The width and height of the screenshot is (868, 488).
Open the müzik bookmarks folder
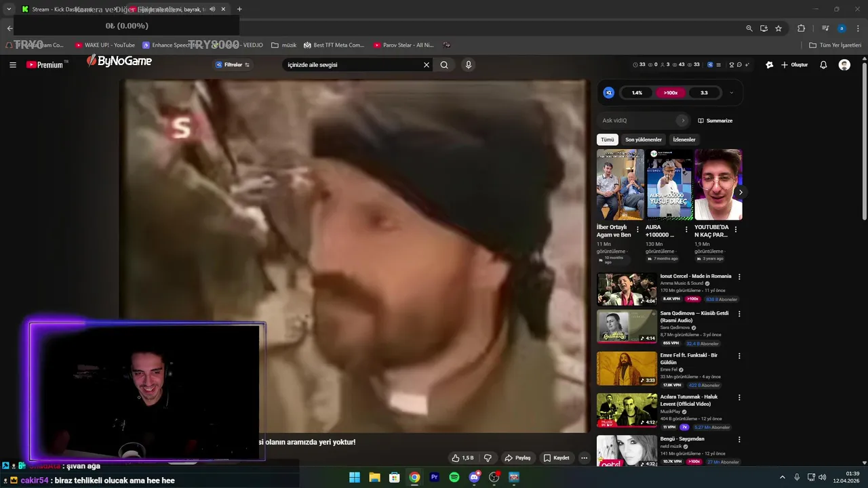pyautogui.click(x=283, y=45)
